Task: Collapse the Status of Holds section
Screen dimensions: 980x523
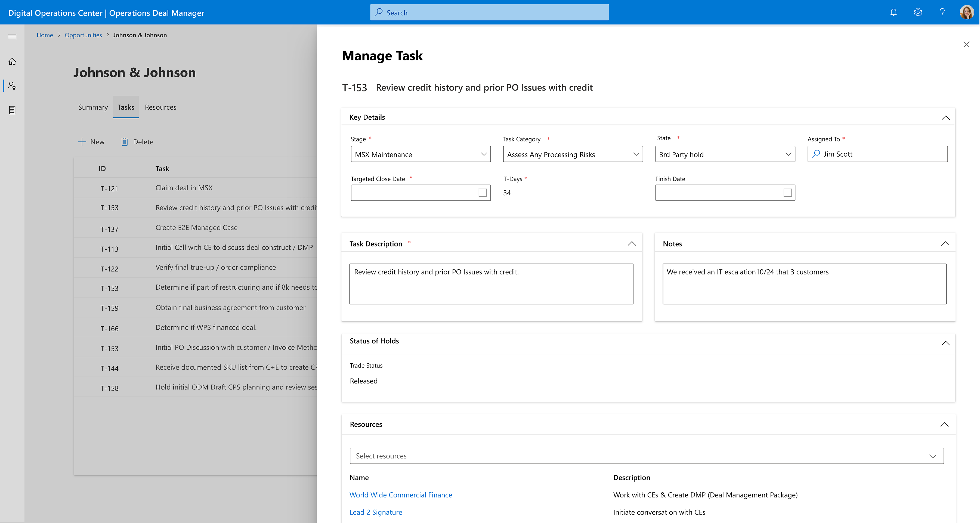Action: tap(945, 343)
